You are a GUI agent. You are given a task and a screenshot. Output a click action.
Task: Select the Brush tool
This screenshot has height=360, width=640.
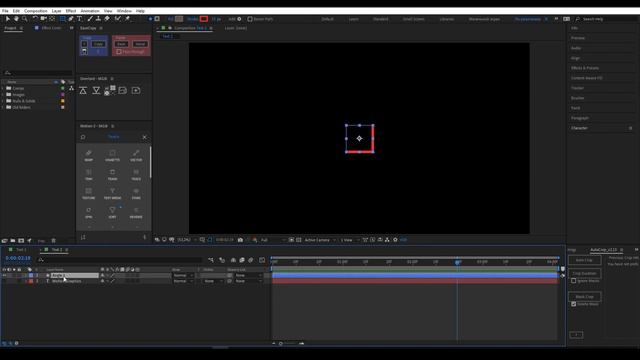[x=90, y=19]
